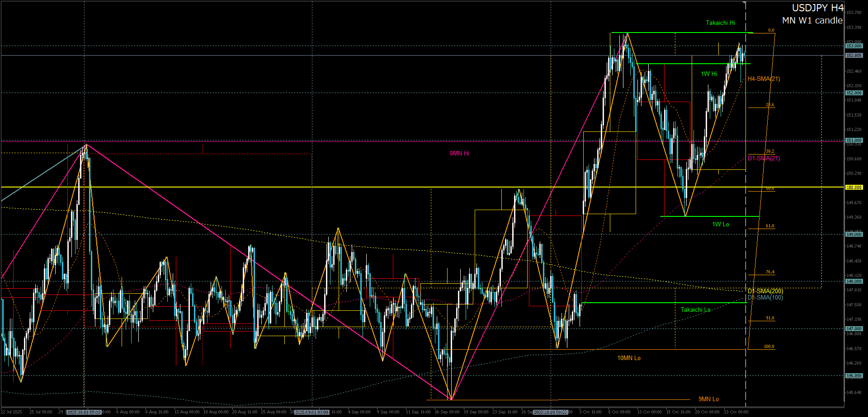Select the 2025.08.01 date marker on time axis
The height and width of the screenshot is (417, 868).
pos(84,412)
